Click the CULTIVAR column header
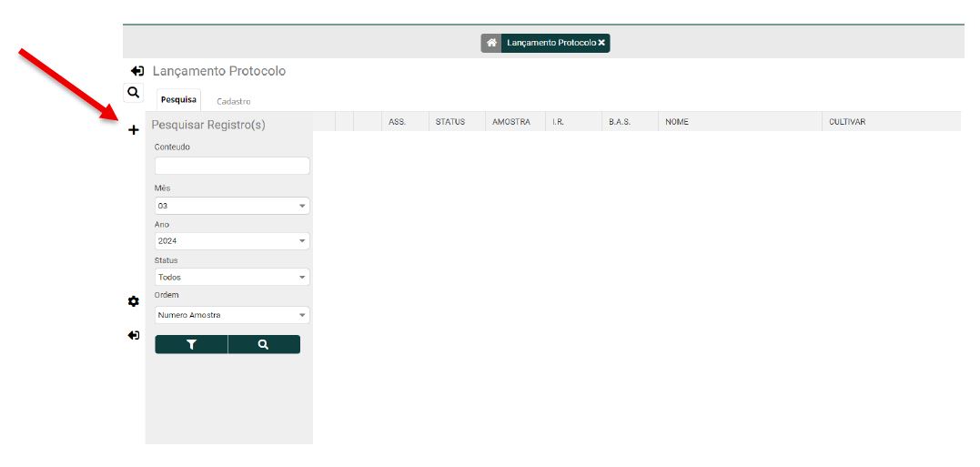The image size is (980, 467). [847, 122]
